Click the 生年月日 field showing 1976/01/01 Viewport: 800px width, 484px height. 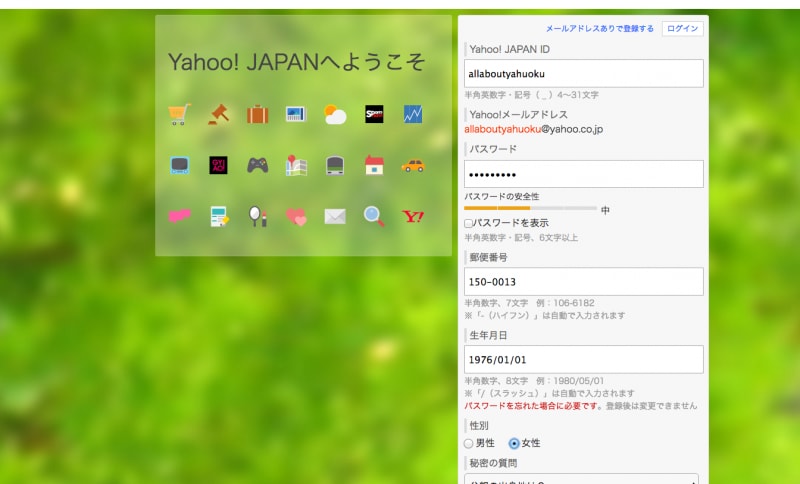(584, 360)
